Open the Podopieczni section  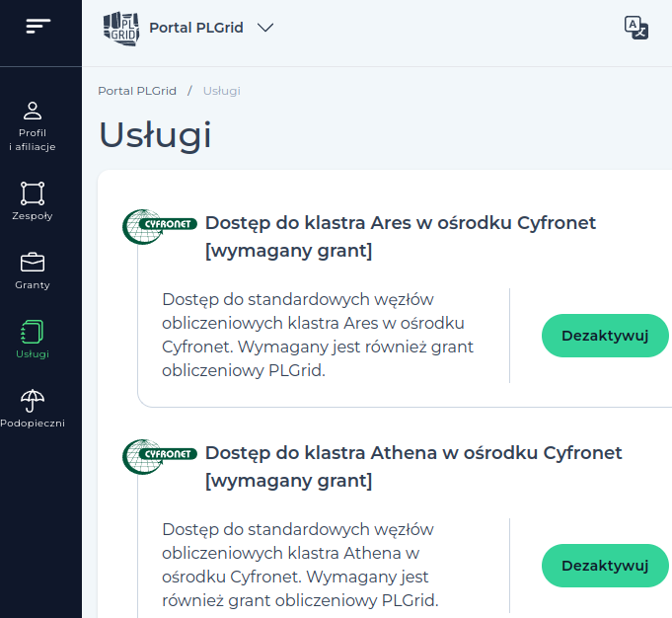(33, 409)
